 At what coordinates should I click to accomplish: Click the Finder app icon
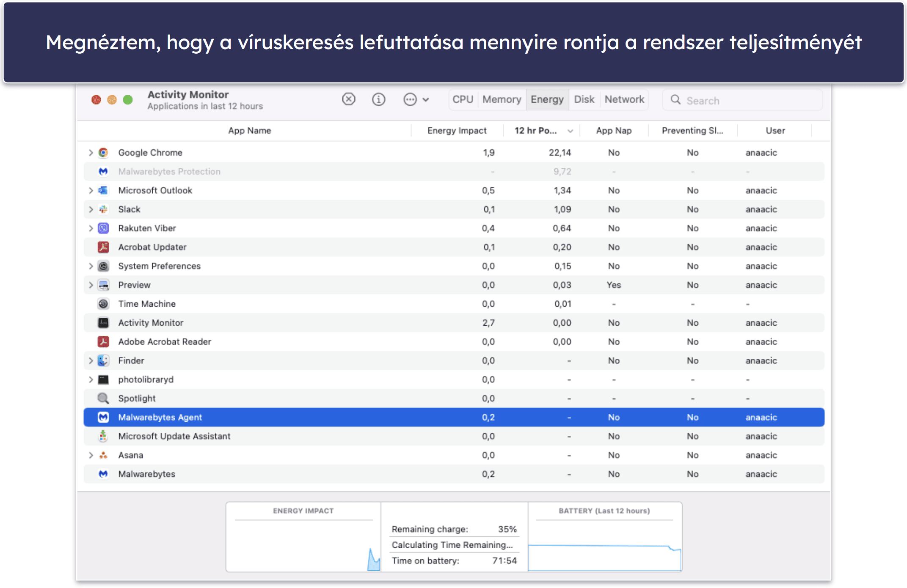click(x=103, y=360)
